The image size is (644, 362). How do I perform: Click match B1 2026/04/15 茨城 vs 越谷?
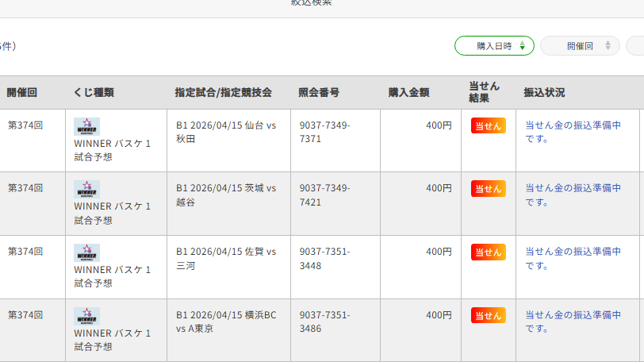click(x=226, y=194)
